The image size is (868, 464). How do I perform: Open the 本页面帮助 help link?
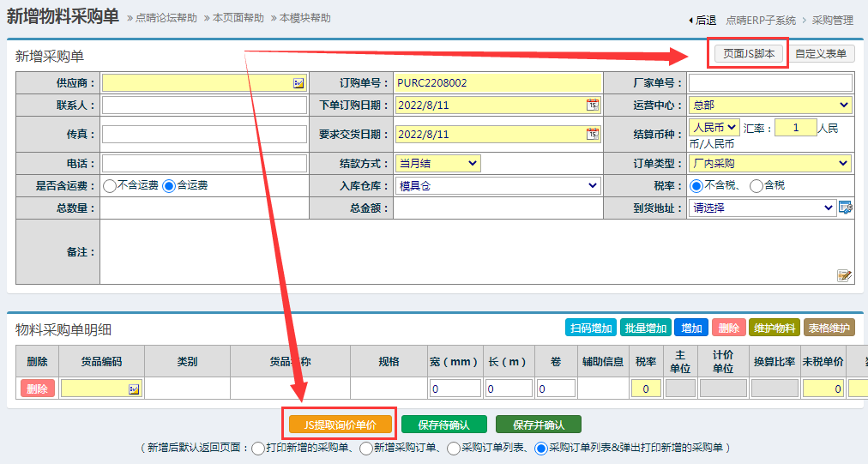(x=238, y=18)
